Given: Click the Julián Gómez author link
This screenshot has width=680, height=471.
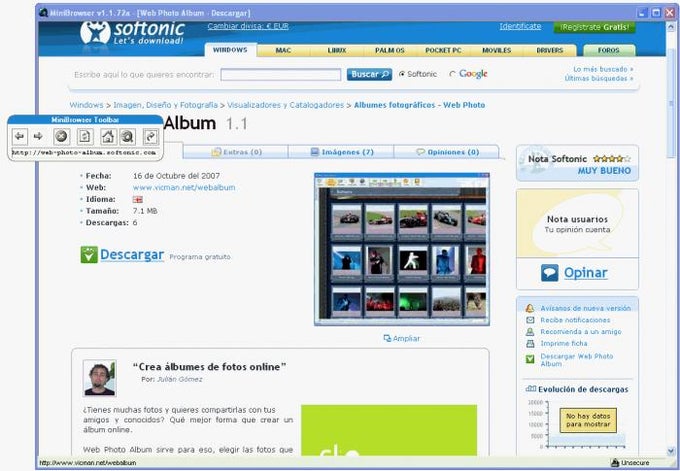Looking at the screenshot, I should point(180,379).
